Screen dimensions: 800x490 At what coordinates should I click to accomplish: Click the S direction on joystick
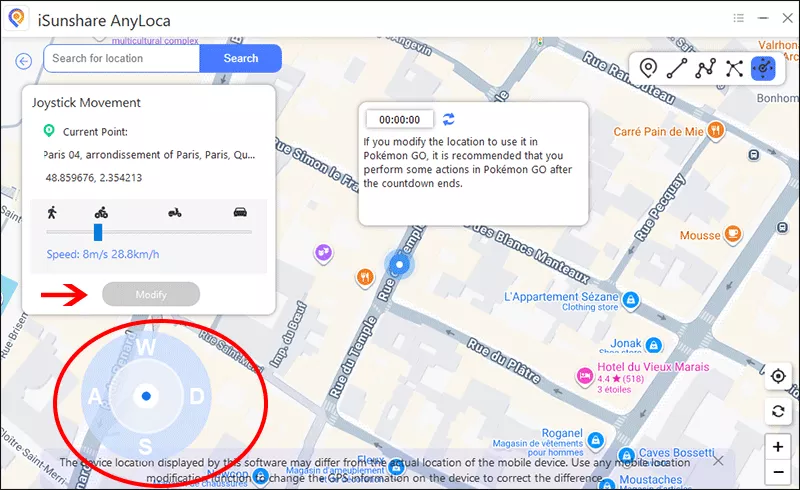(145, 446)
